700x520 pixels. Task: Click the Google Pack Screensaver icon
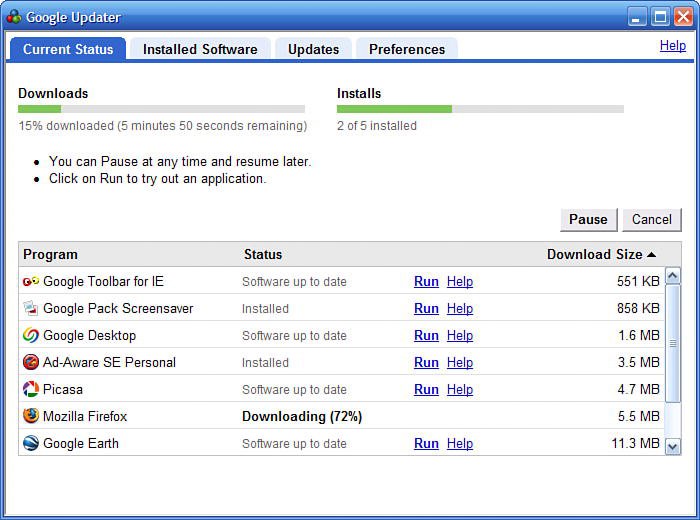pos(31,308)
